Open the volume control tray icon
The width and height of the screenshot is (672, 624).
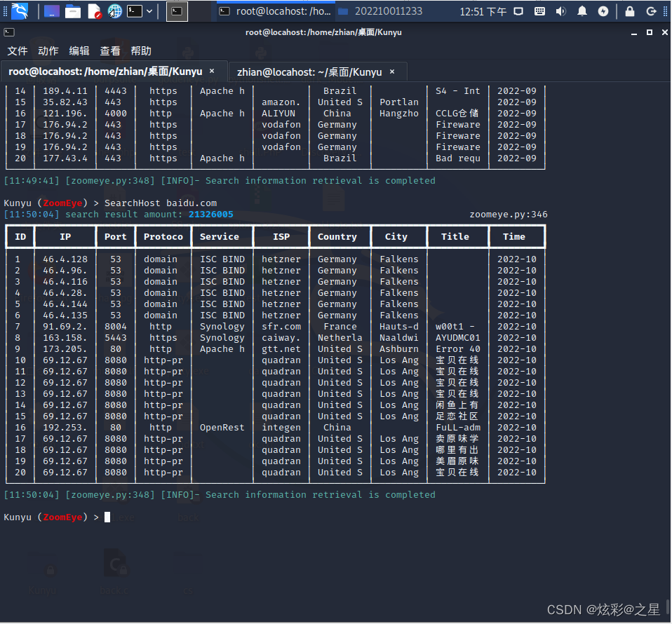(x=560, y=11)
